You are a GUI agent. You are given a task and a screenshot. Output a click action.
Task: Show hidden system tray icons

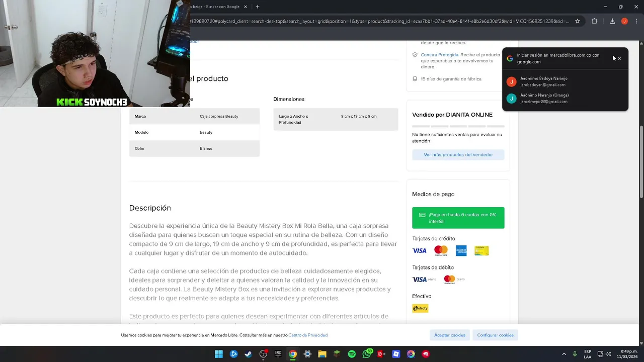564,354
